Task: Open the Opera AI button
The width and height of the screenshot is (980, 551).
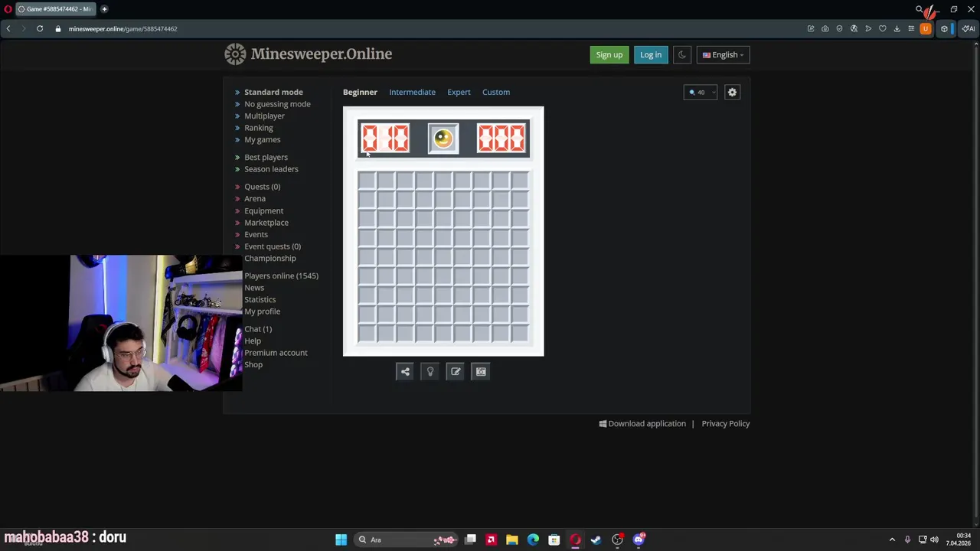Action: pyautogui.click(x=969, y=28)
